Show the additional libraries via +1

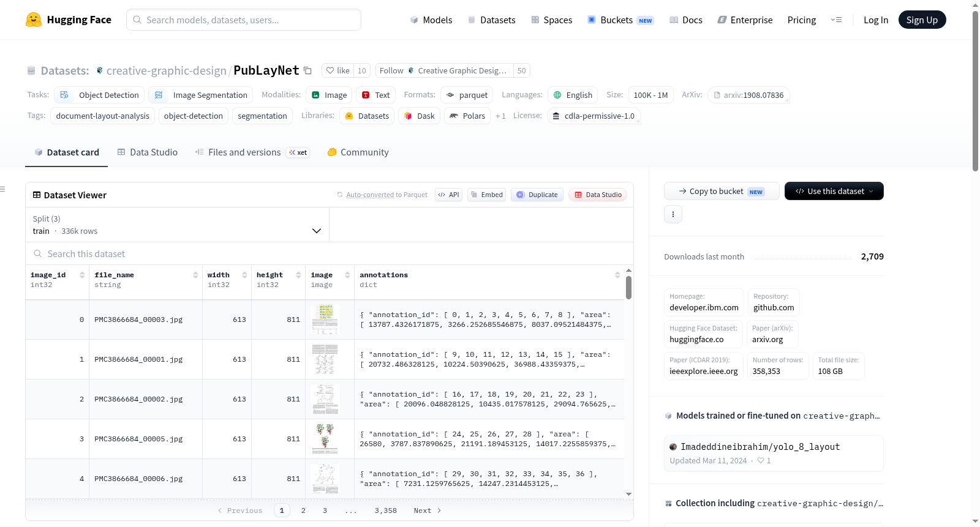pyautogui.click(x=500, y=116)
